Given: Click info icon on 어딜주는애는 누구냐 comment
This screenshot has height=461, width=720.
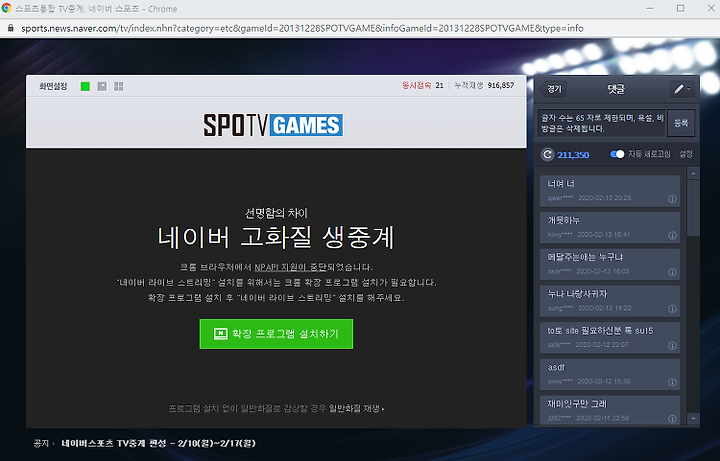Looking at the screenshot, I should 672,272.
